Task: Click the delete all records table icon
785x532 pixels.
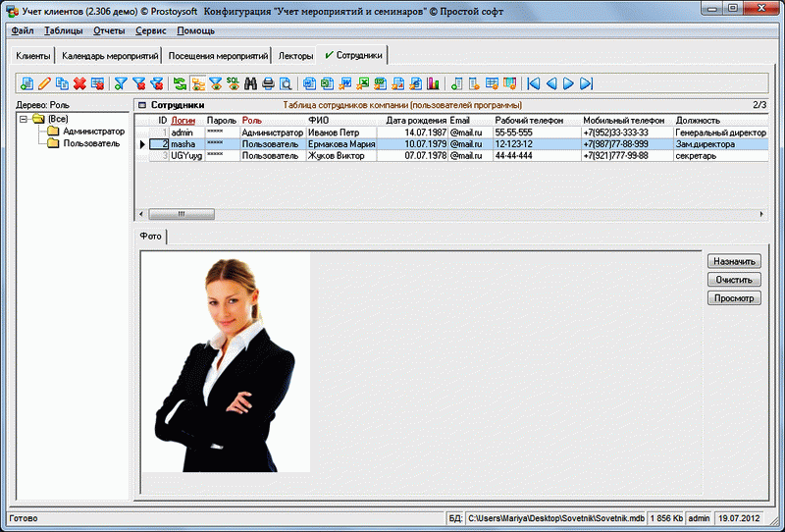Action: tap(97, 83)
